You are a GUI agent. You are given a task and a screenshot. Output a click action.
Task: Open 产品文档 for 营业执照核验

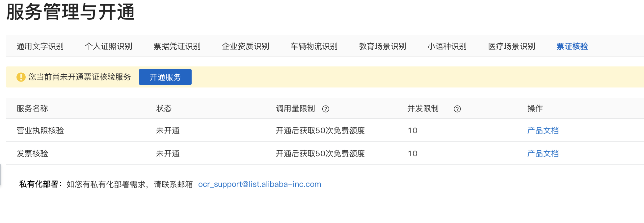pyautogui.click(x=543, y=131)
